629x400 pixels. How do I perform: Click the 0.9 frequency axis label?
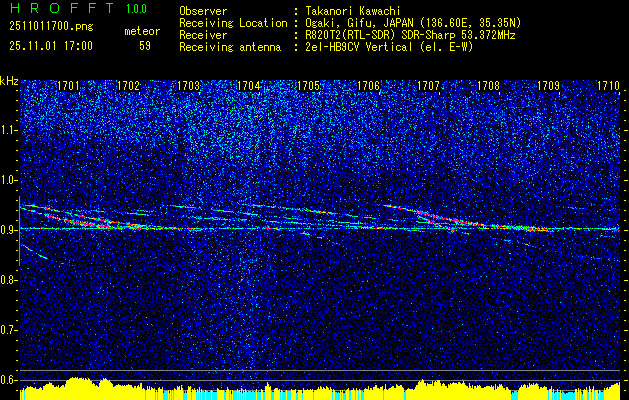(8, 230)
